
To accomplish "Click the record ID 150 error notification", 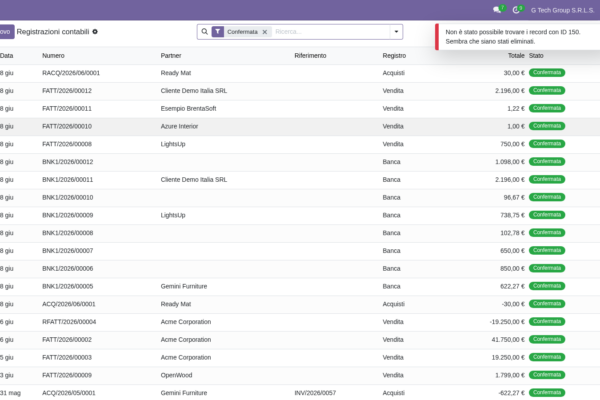I will click(x=518, y=37).
